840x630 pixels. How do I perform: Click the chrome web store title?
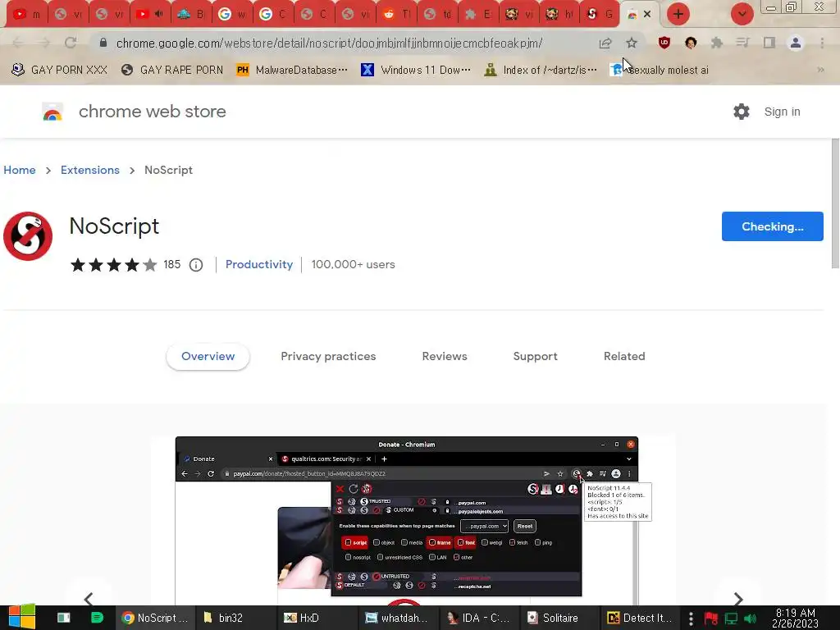152,112
